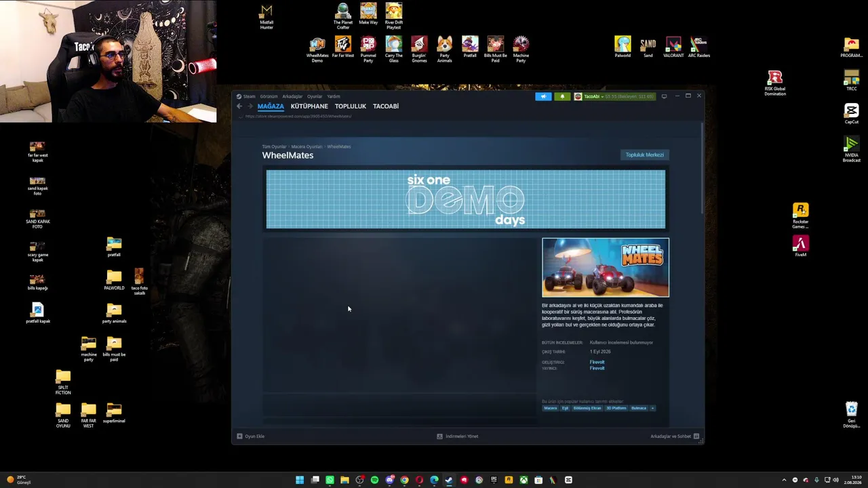Switch to the TOPLULUK tab
This screenshot has width=868, height=488.
click(x=351, y=106)
